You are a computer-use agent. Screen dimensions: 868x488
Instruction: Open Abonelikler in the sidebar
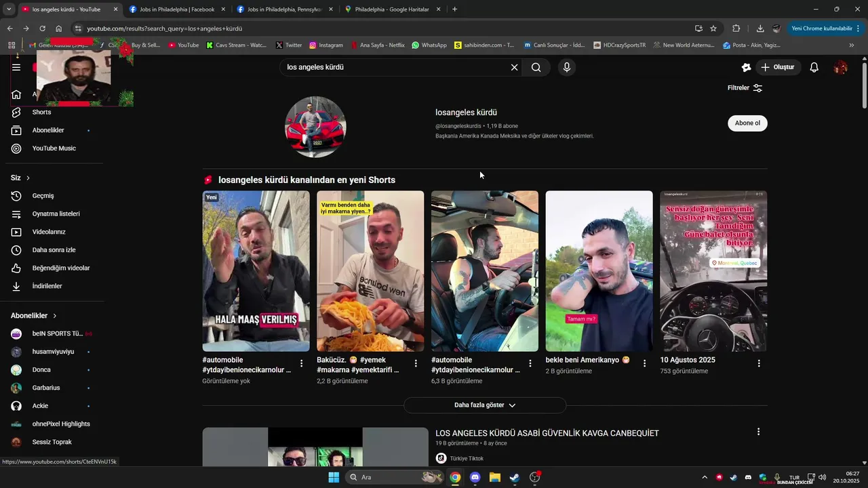[x=48, y=130]
